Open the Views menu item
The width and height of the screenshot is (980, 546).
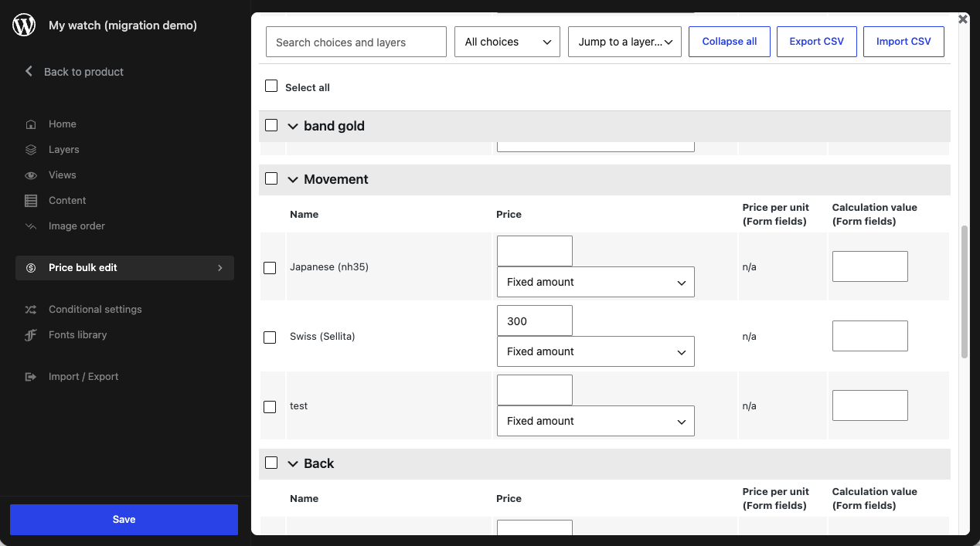pos(63,175)
